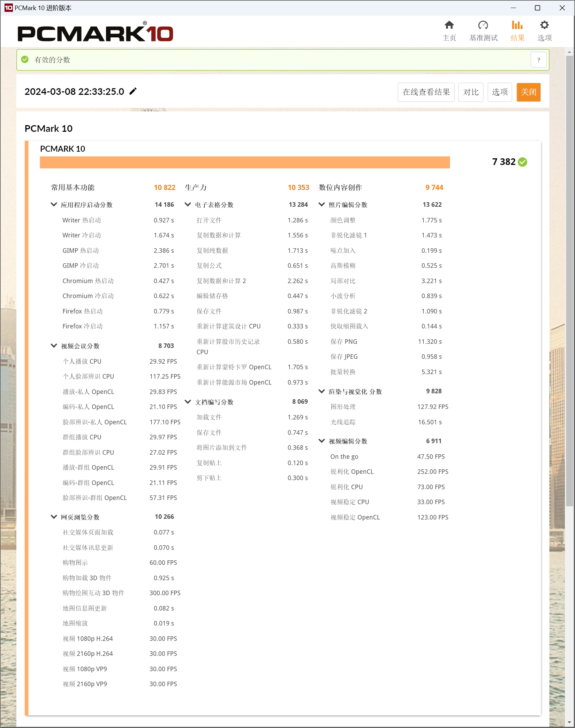Click the PCMark 10 title bar app icon

(x=8, y=8)
